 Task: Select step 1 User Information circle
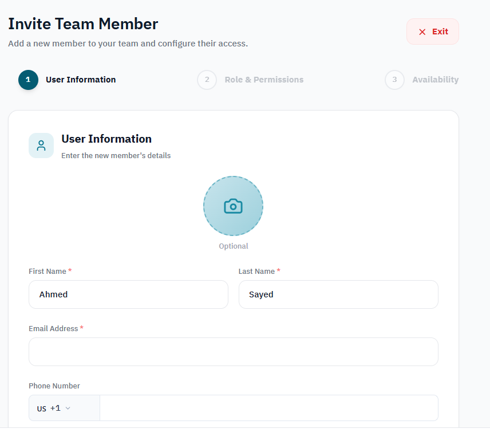pos(29,80)
